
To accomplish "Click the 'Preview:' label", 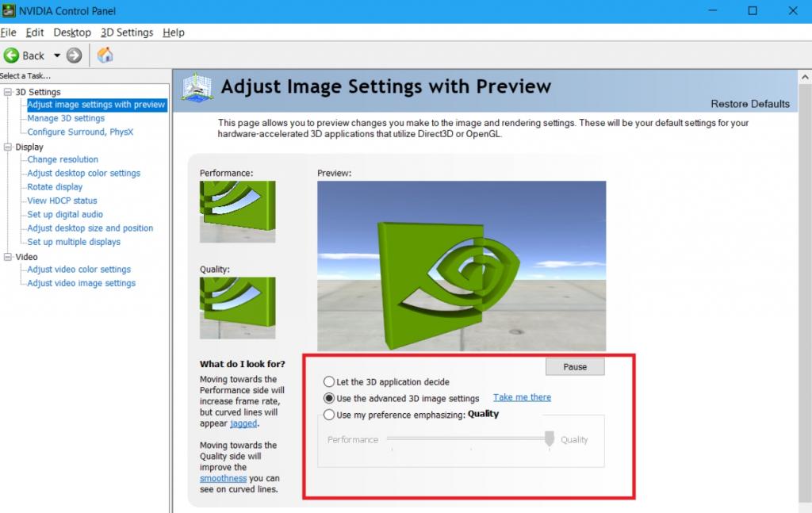I will (334, 173).
